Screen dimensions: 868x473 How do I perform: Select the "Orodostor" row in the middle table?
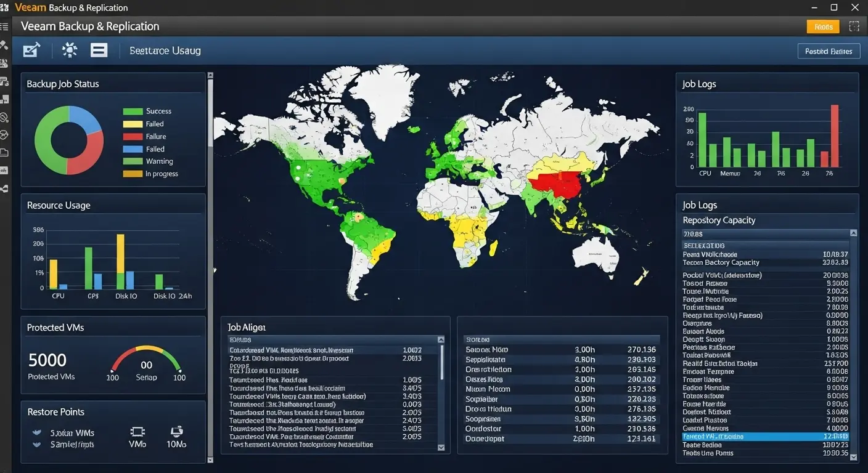561,429
